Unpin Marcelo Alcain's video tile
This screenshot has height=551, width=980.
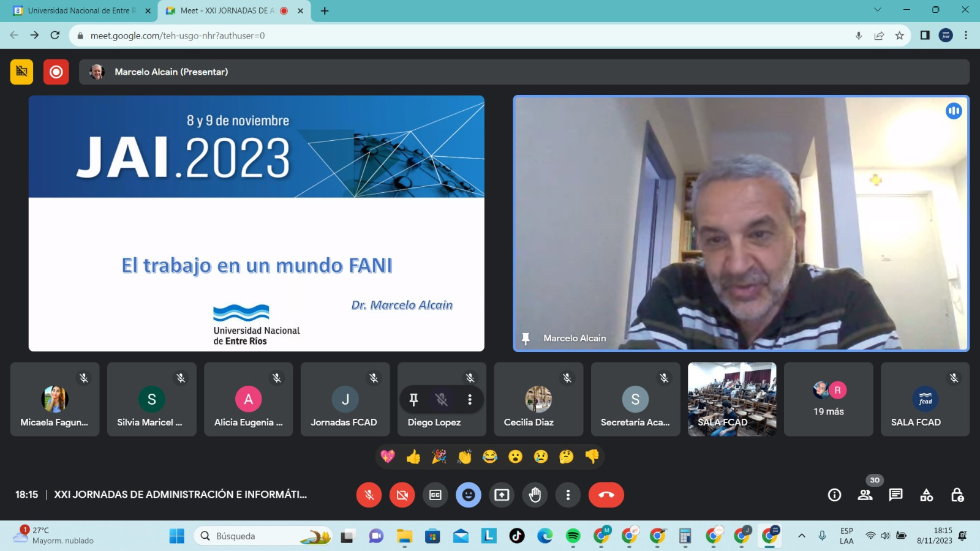click(526, 338)
